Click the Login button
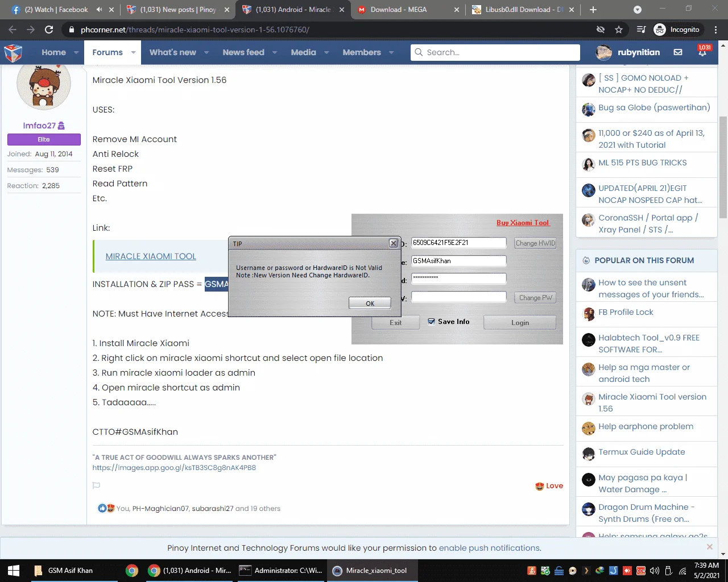This screenshot has height=582, width=728. click(x=520, y=322)
